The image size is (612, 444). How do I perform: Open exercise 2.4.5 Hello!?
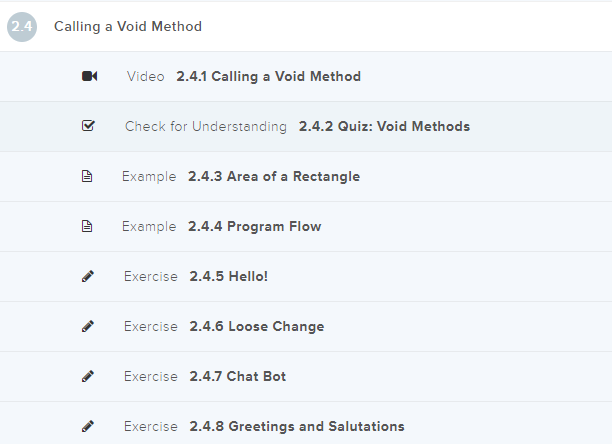pos(228,277)
